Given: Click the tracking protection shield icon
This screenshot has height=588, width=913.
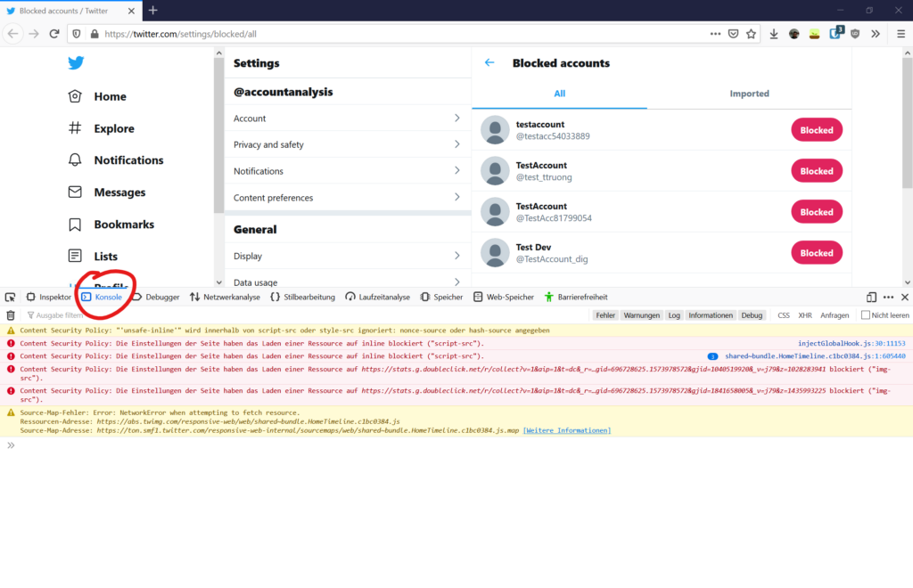Looking at the screenshot, I should [x=77, y=34].
